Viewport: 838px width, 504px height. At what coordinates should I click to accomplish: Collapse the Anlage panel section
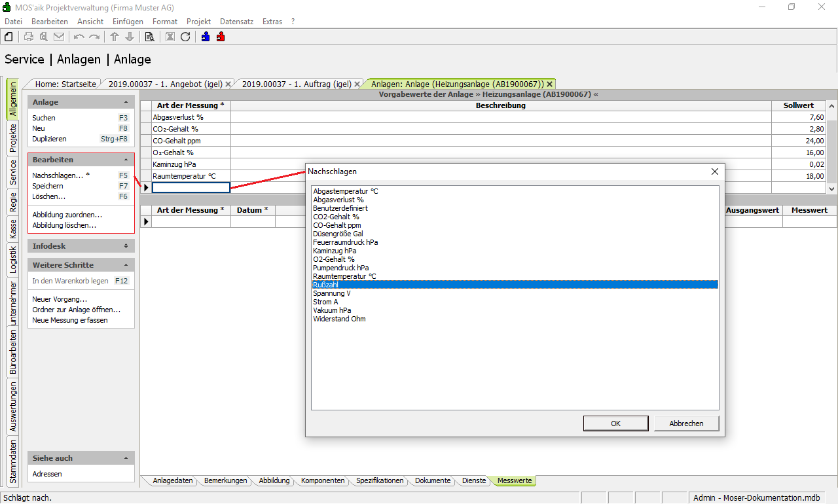[x=126, y=103]
